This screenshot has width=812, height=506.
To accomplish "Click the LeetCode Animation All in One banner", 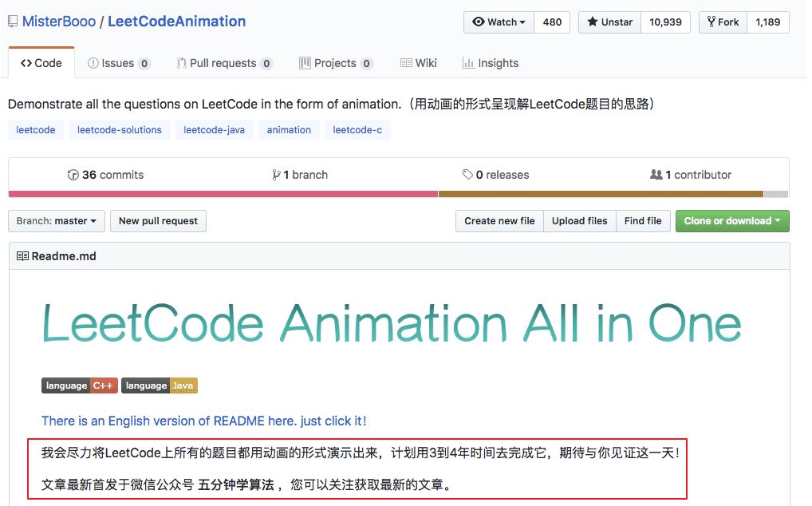I will pyautogui.click(x=392, y=323).
